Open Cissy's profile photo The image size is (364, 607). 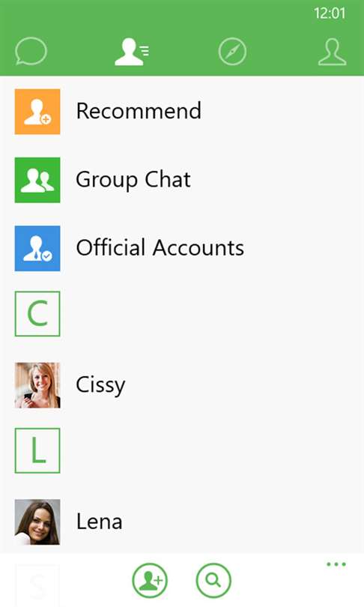coord(37,385)
